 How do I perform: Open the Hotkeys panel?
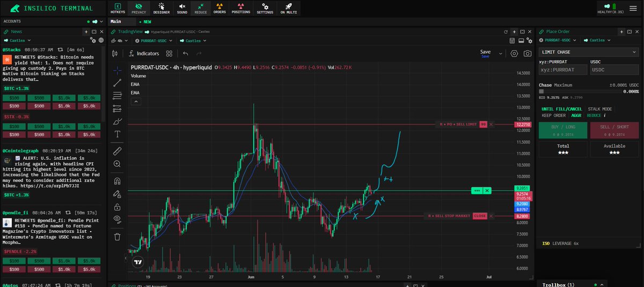point(118,8)
